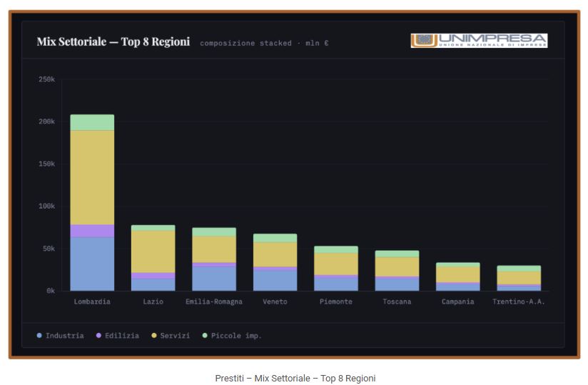Click the Prestiti caption below the chart
Image resolution: width=588 pixels, height=385 pixels.
pyautogui.click(x=295, y=378)
